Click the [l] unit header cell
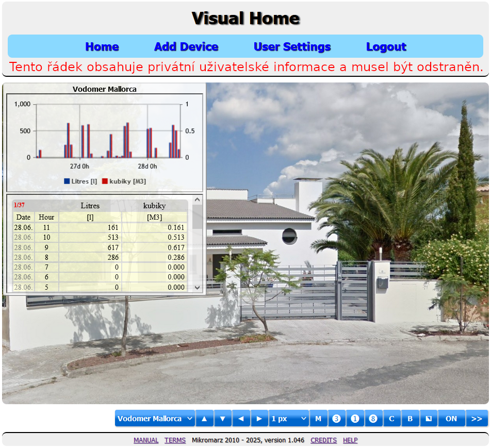The image size is (491, 448). (90, 217)
